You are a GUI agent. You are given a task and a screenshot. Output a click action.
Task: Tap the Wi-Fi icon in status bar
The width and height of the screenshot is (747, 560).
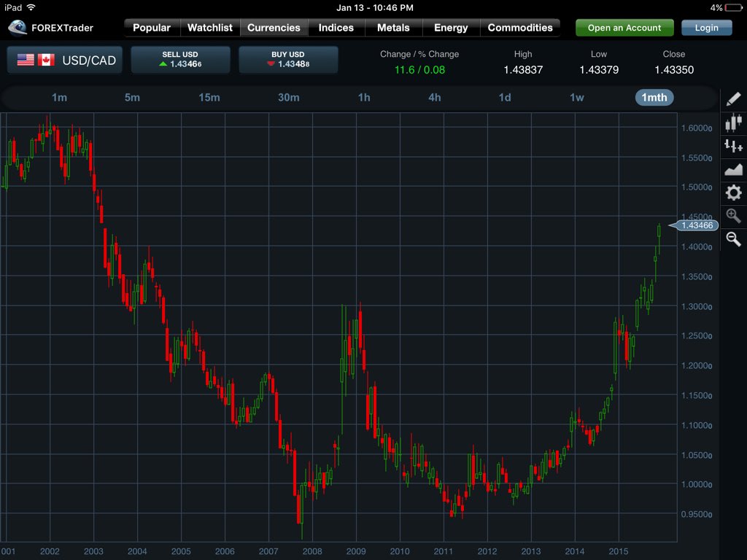(x=31, y=7)
